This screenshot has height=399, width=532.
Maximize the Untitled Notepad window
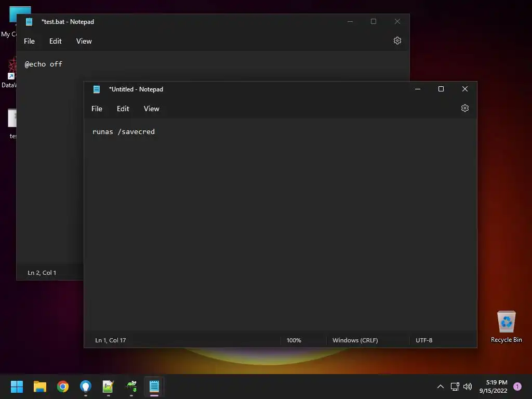441,89
